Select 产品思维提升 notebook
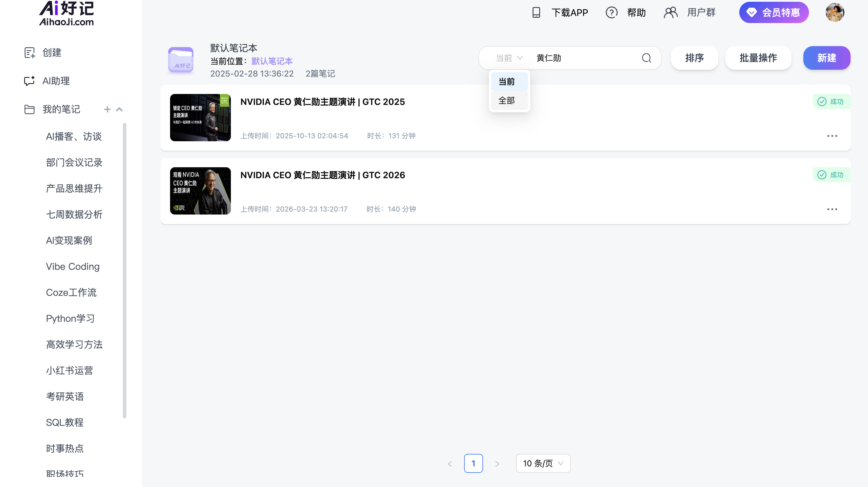 pyautogui.click(x=74, y=188)
